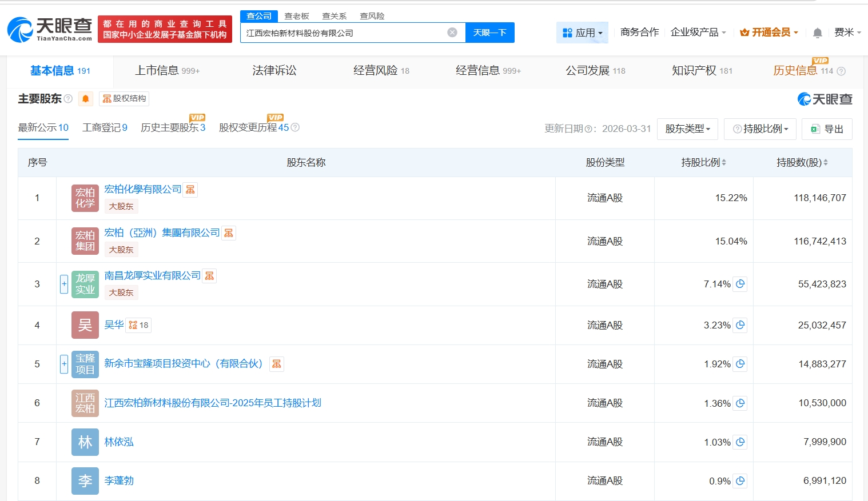
Task: Open the 股东类型 filter dropdown
Action: click(x=687, y=129)
